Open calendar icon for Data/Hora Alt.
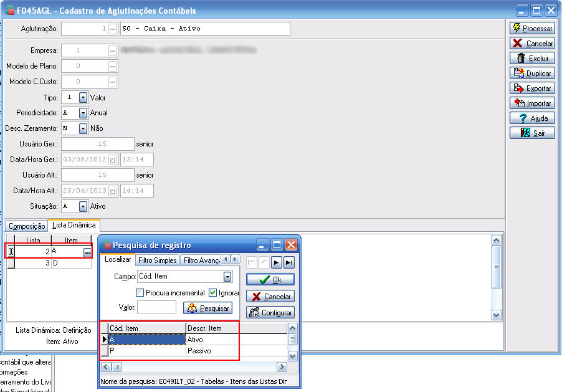Image resolution: width=562 pixels, height=392 pixels. (113, 191)
